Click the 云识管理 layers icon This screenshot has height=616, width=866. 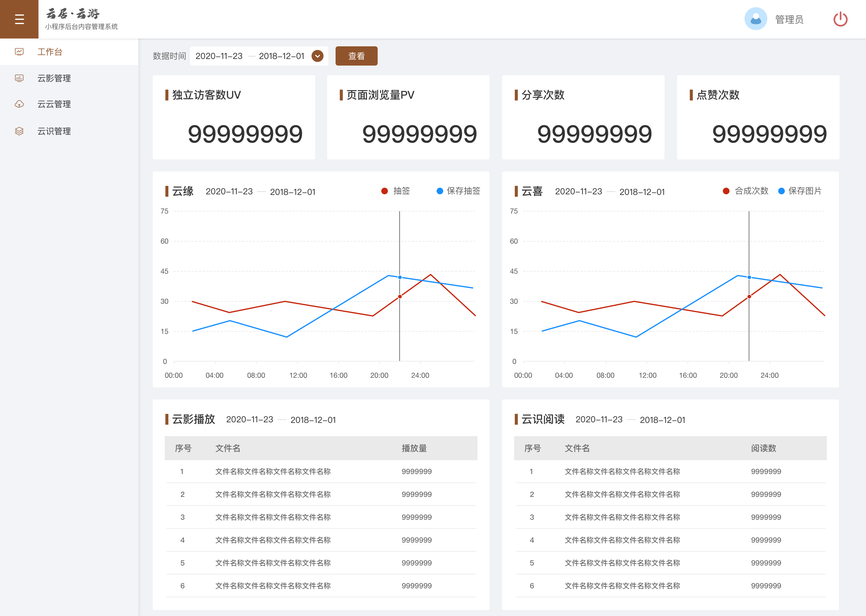click(19, 131)
